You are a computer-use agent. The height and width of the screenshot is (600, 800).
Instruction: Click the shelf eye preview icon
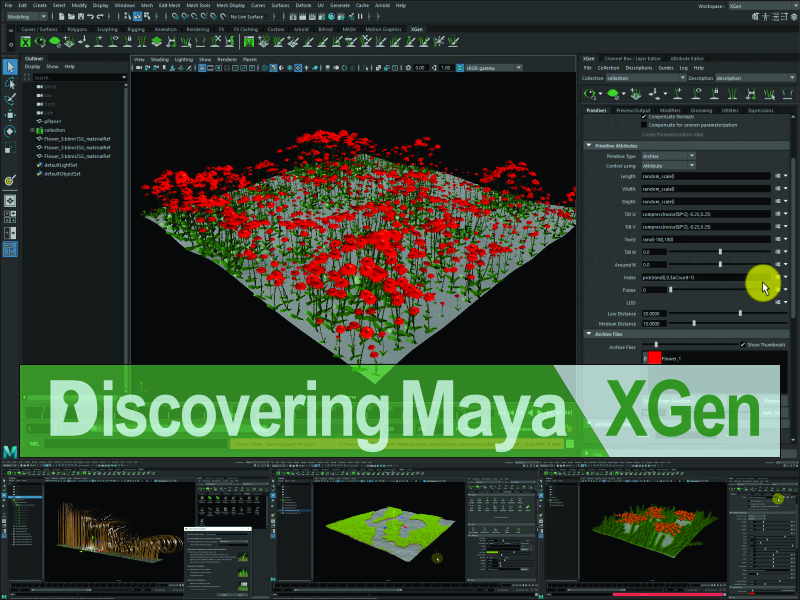click(40, 42)
